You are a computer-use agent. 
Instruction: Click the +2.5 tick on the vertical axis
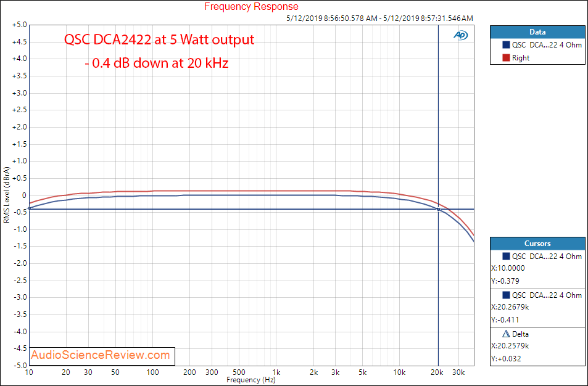click(x=19, y=110)
